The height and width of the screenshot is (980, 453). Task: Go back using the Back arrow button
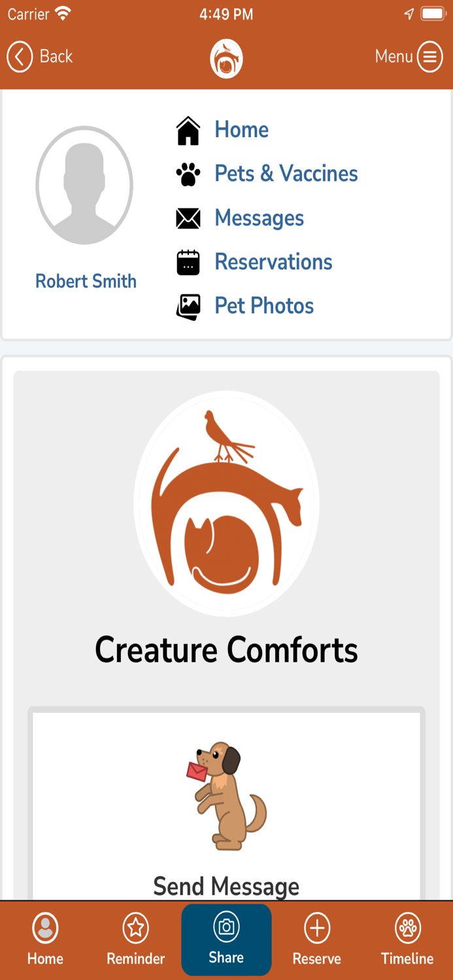tap(20, 57)
